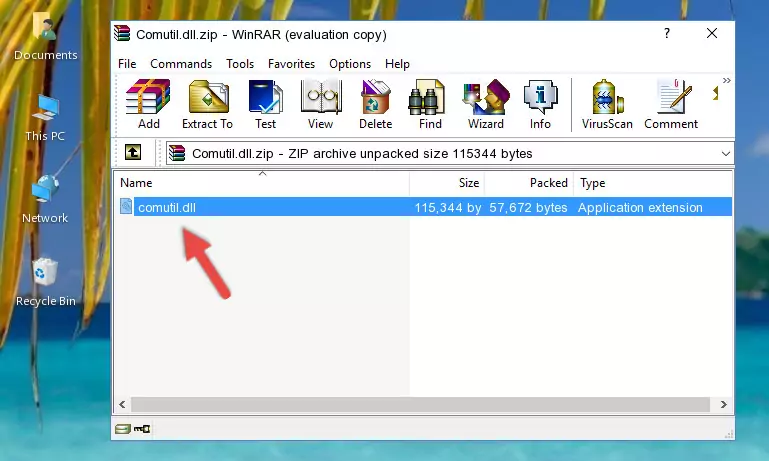Image resolution: width=769 pixels, height=461 pixels.
Task: Click the 57,672 bytes packed value
Action: coord(528,207)
